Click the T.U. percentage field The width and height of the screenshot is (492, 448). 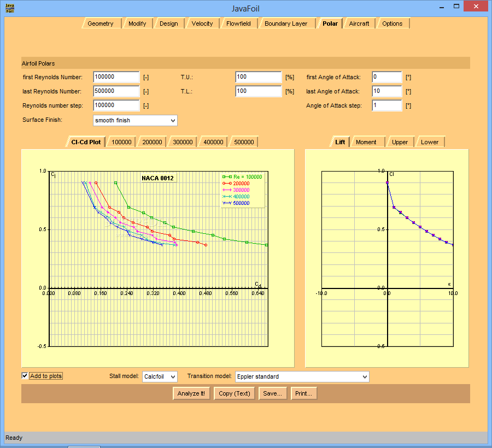point(259,77)
